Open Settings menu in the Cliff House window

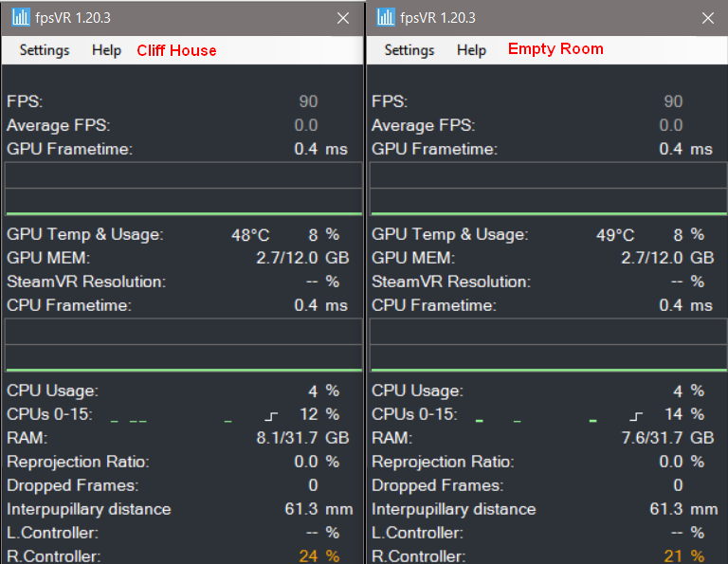point(45,50)
